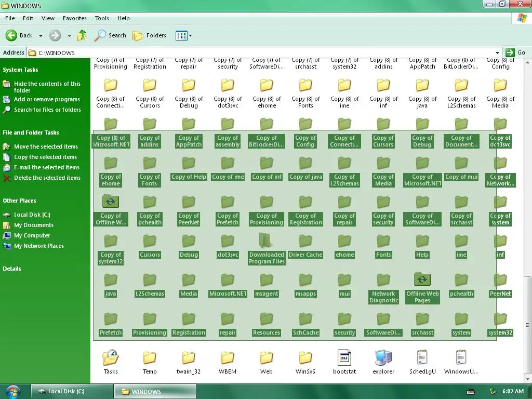Open the Forward history dropdown arrow
Viewport: 532px width, 399px height.
[69, 36]
